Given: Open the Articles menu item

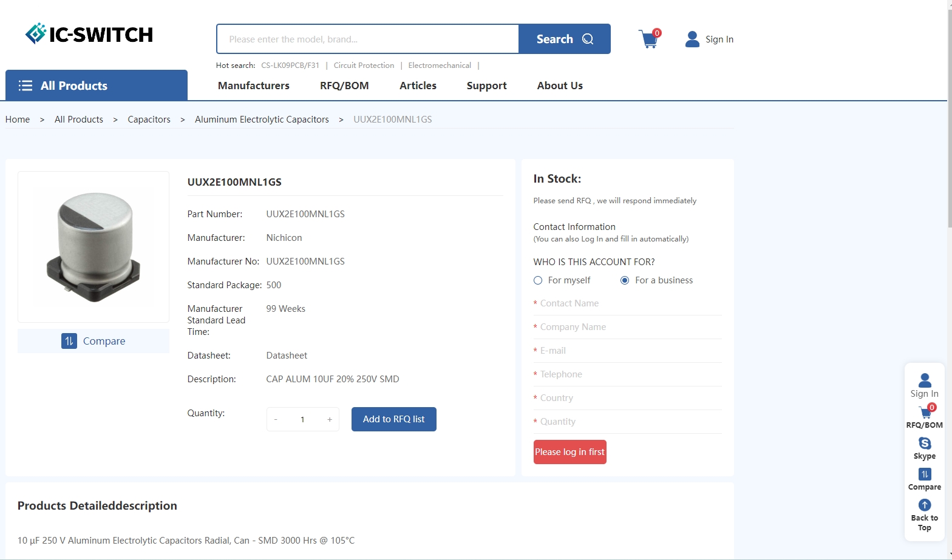Looking at the screenshot, I should 418,86.
